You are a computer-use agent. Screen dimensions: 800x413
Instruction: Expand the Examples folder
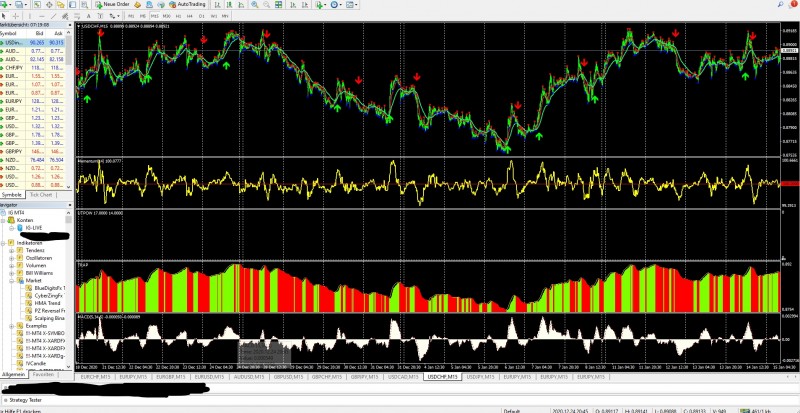[11, 326]
